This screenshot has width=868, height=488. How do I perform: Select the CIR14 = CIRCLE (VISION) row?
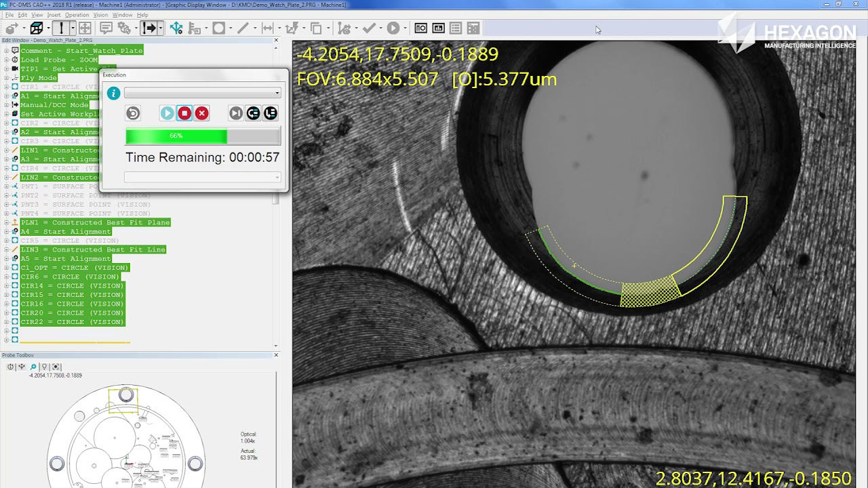coord(73,285)
